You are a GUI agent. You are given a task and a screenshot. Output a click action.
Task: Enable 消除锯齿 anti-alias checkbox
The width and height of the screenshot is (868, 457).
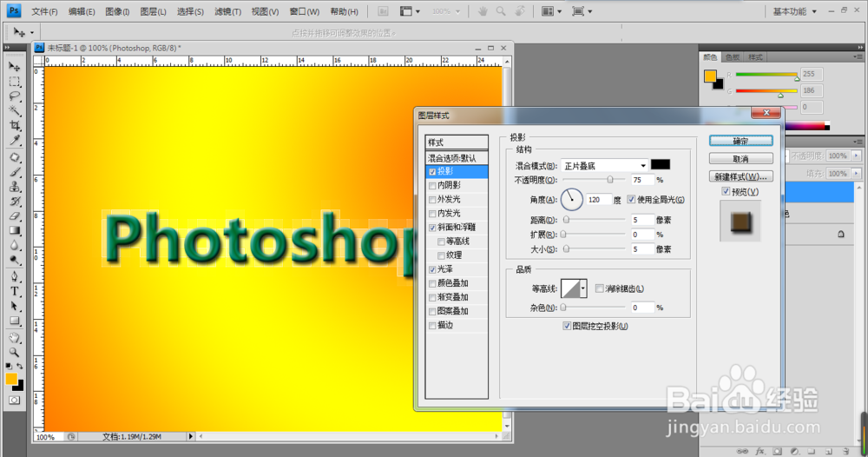599,288
